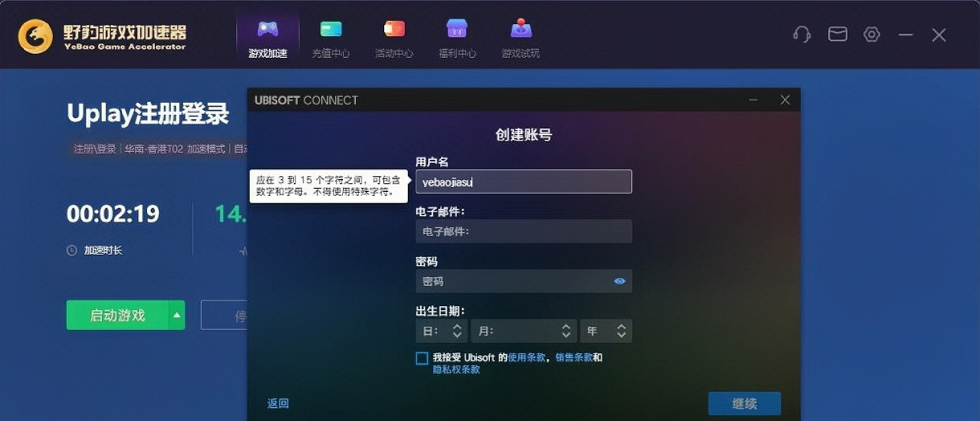The height and width of the screenshot is (421, 980).
Task: Open the hexagon settings icon
Action: coord(872,34)
